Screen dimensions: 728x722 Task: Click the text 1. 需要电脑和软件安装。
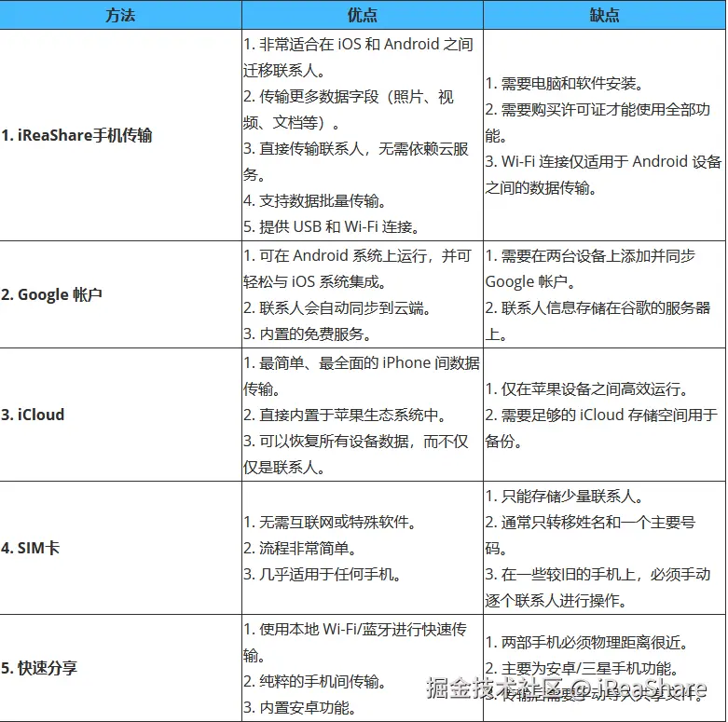coord(565,84)
